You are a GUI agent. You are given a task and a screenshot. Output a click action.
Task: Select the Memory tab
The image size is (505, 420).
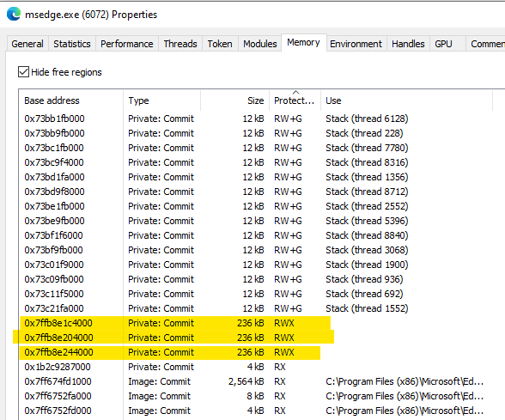303,43
